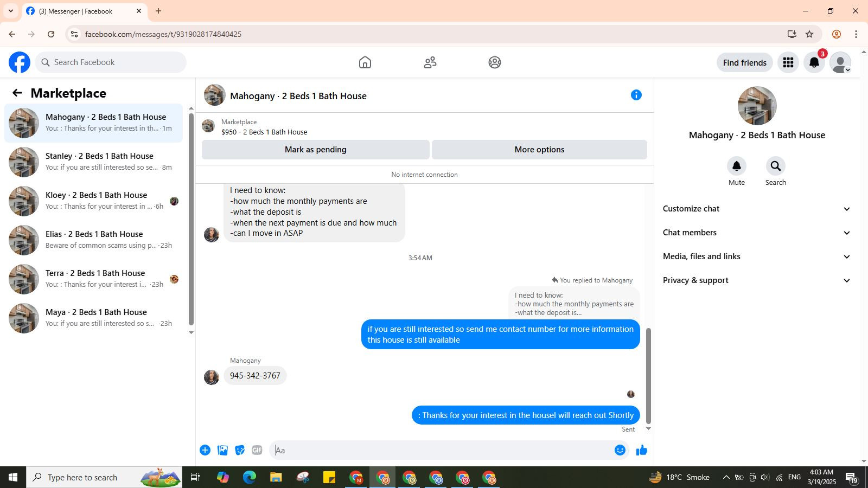Open Terra conversation in the list
Image resolution: width=868 pixels, height=488 pixels.
[x=93, y=279]
